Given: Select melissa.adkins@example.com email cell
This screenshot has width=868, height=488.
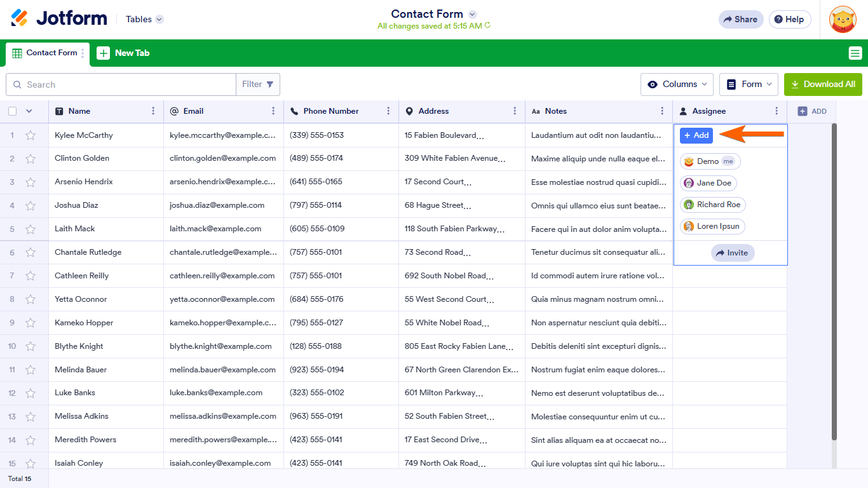Looking at the screenshot, I should tap(224, 416).
